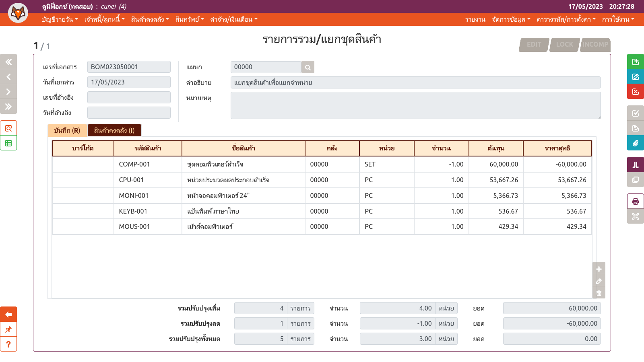Click the printer icon
Image resolution: width=644 pixels, height=362 pixels.
pos(635,201)
